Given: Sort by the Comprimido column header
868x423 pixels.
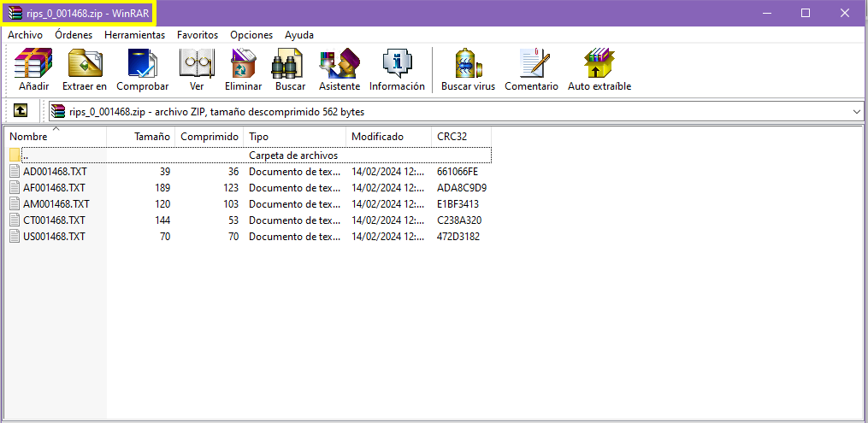Looking at the screenshot, I should (210, 137).
